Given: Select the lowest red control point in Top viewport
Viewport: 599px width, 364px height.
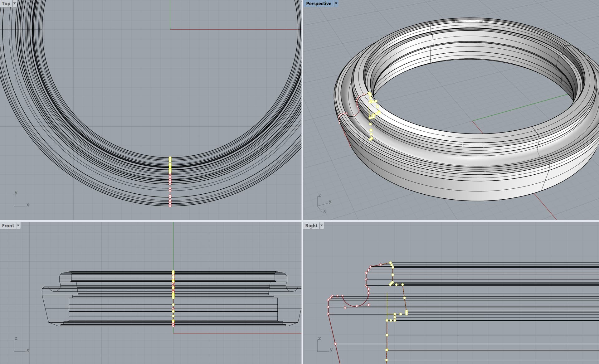Looking at the screenshot, I should (170, 206).
